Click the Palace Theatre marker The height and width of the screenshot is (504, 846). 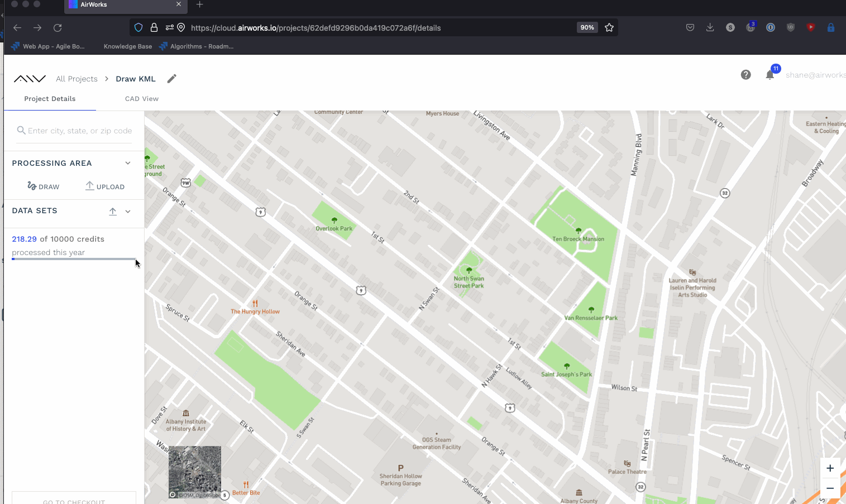pyautogui.click(x=627, y=464)
